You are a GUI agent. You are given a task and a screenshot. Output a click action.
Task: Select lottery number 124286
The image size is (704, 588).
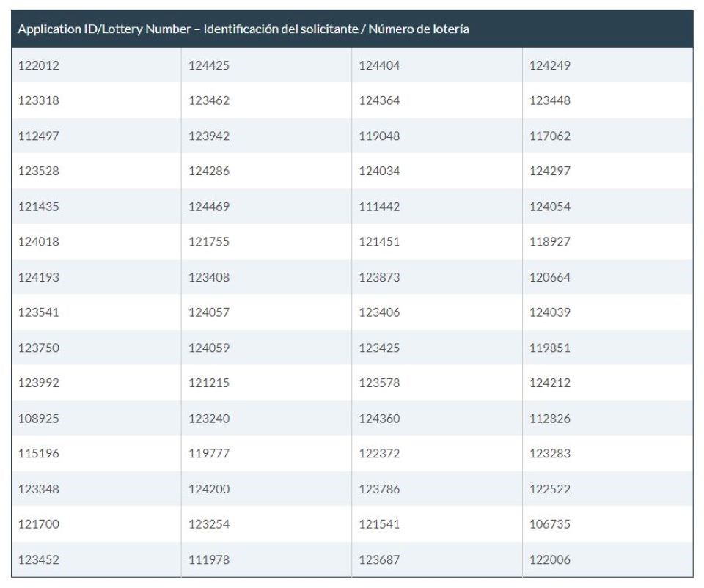point(209,171)
